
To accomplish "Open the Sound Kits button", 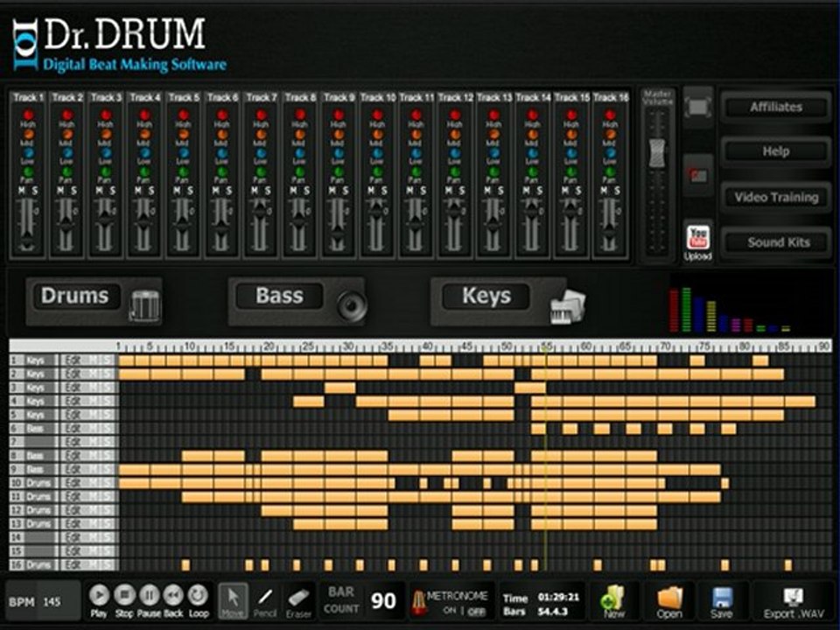I will (x=778, y=242).
